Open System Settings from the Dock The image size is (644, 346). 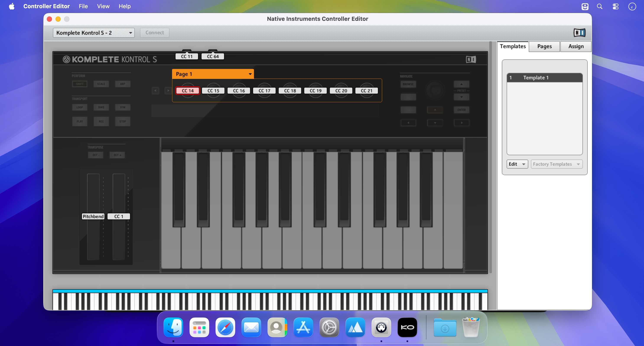(329, 327)
